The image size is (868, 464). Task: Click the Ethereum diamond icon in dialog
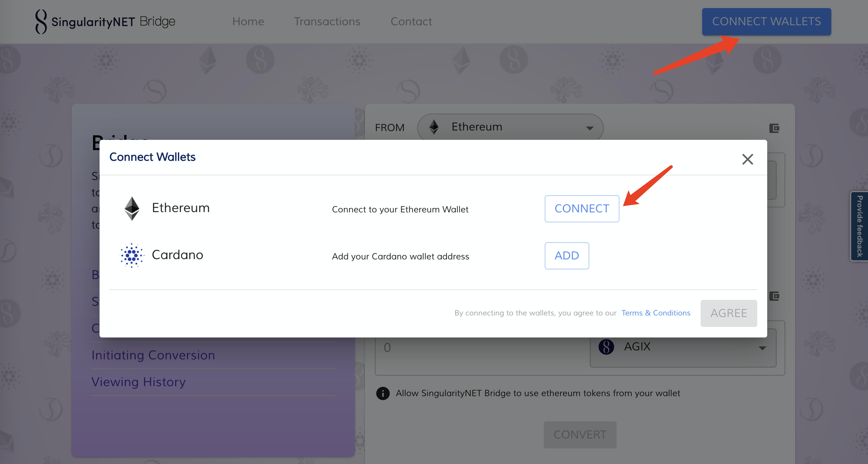coord(132,208)
